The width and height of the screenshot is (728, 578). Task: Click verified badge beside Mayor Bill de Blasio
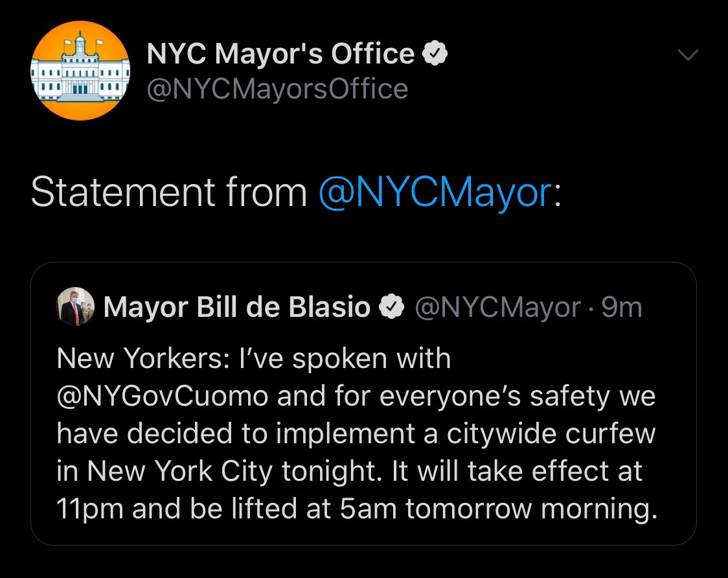pyautogui.click(x=392, y=306)
